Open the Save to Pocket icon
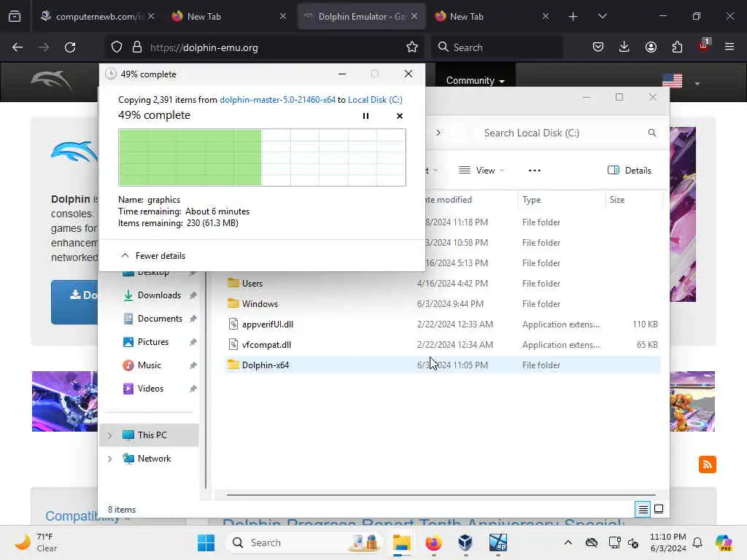 [x=598, y=47]
